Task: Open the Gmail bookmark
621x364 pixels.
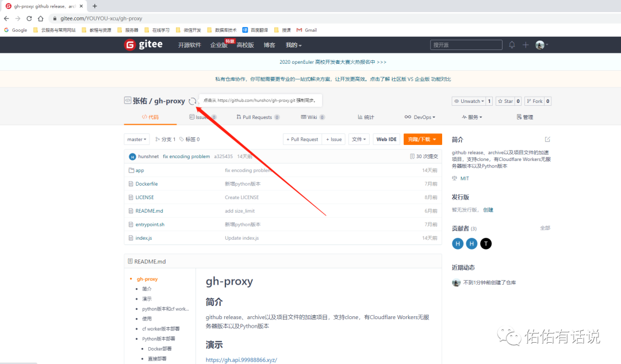Action: point(306,30)
